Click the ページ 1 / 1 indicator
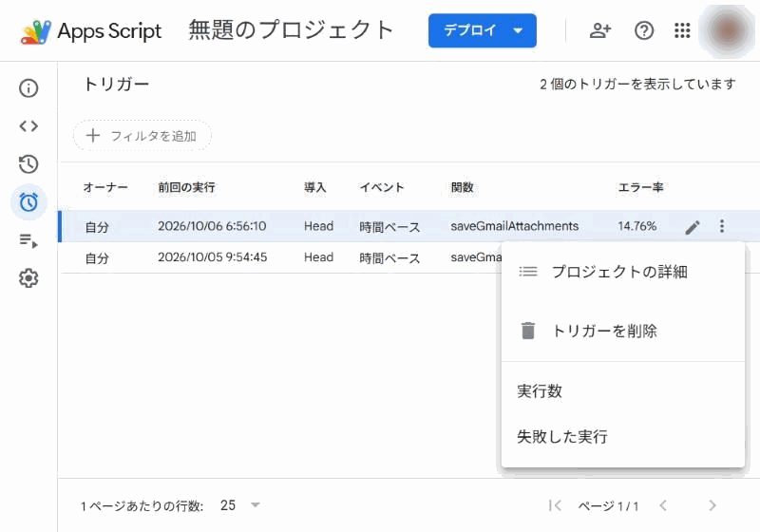The width and height of the screenshot is (760, 532). 608,506
